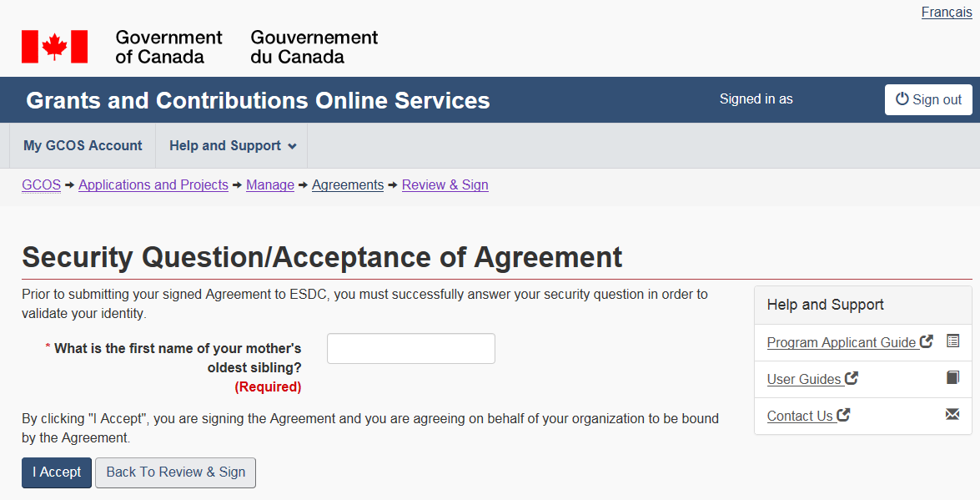This screenshot has height=500, width=980.
Task: Open My GCOS Account menu item
Action: [83, 145]
